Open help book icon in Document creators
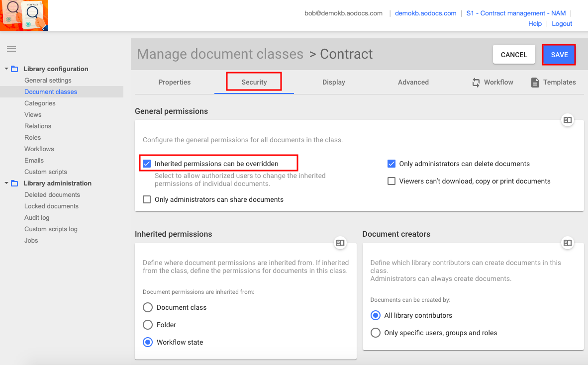 567,243
